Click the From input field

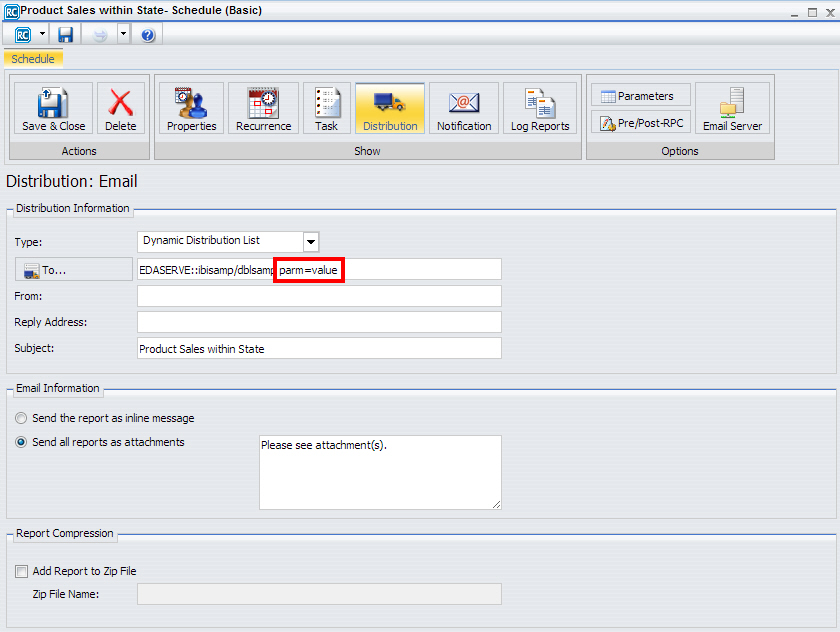(x=319, y=296)
